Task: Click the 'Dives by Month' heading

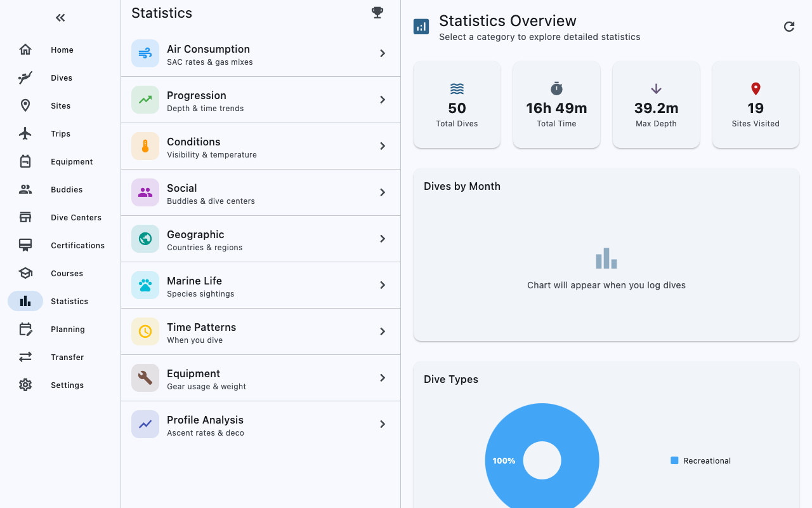Action: pyautogui.click(x=462, y=186)
